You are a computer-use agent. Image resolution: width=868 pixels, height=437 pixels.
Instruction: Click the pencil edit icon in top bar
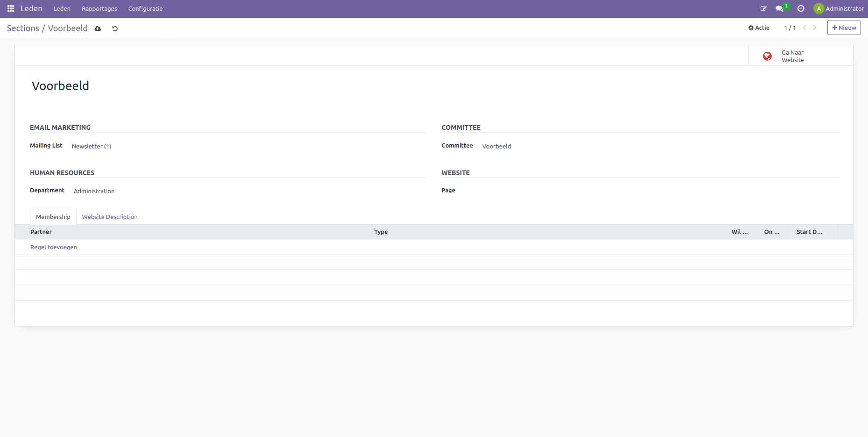763,8
